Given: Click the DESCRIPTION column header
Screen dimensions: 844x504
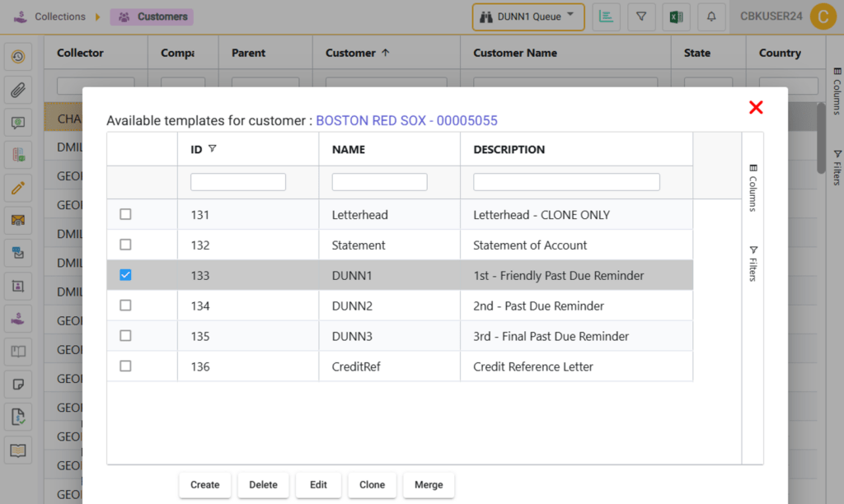Looking at the screenshot, I should [576, 149].
